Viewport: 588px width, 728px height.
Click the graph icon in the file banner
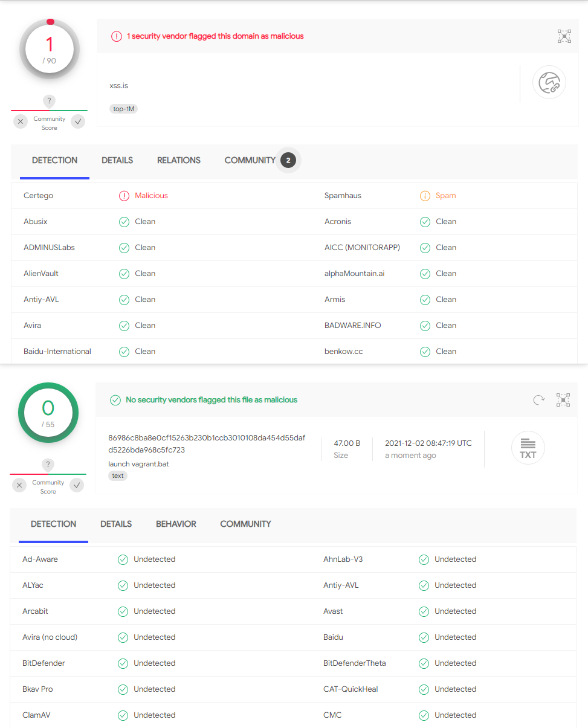pyautogui.click(x=563, y=400)
